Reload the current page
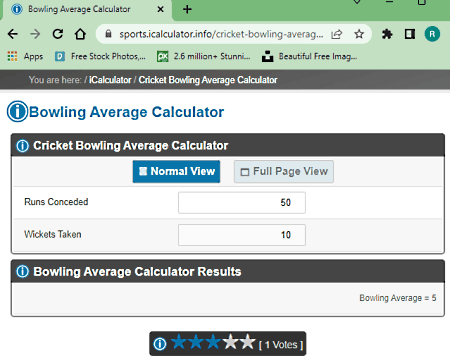The width and height of the screenshot is (450, 363). [x=58, y=34]
